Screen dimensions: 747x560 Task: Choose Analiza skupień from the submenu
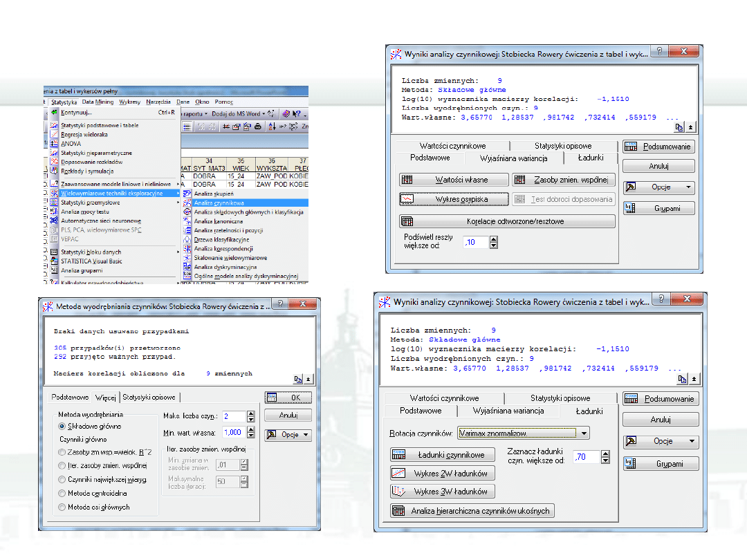click(x=212, y=194)
